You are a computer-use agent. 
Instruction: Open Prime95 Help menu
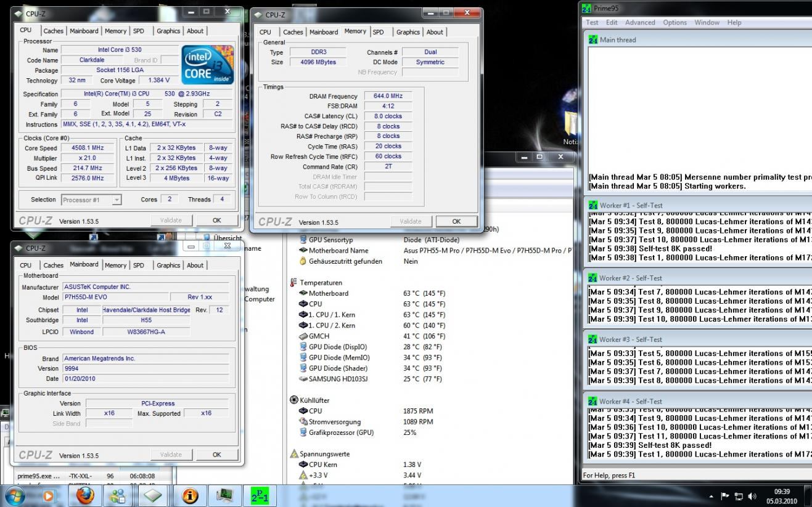tap(734, 23)
